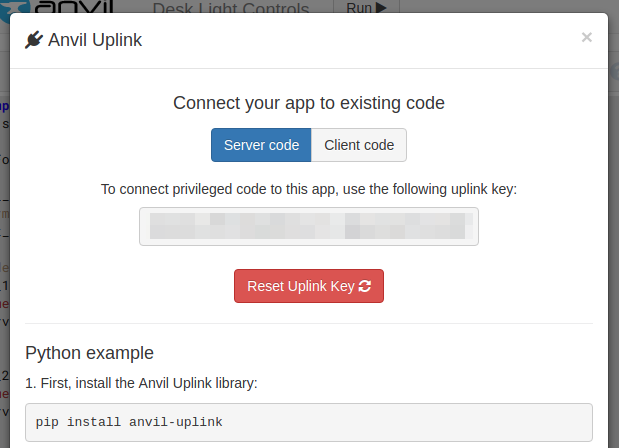Click the Run button in the background editor
The image size is (619, 448).
pos(366,7)
